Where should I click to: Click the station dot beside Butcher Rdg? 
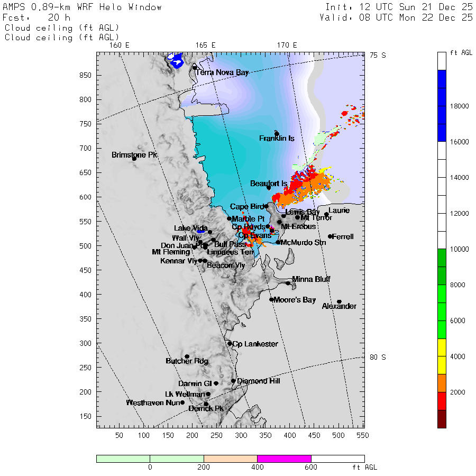click(187, 356)
